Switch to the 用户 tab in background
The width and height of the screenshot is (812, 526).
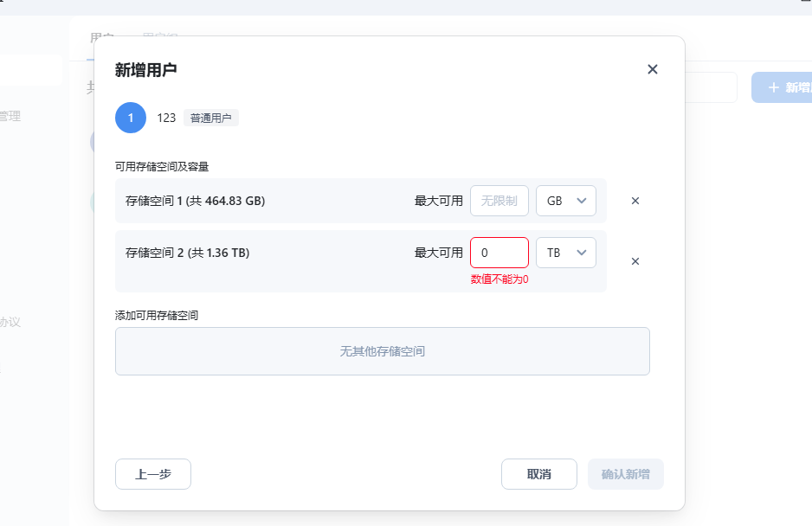pos(101,38)
